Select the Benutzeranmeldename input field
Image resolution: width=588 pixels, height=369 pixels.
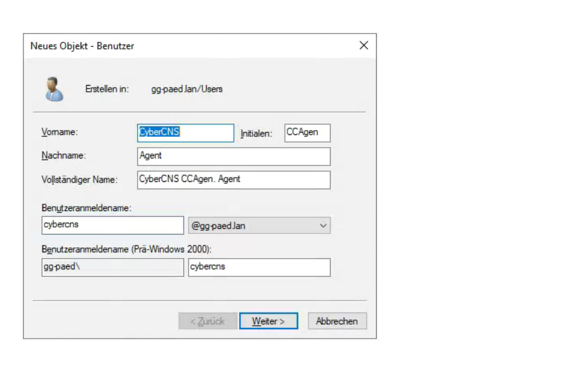112,226
